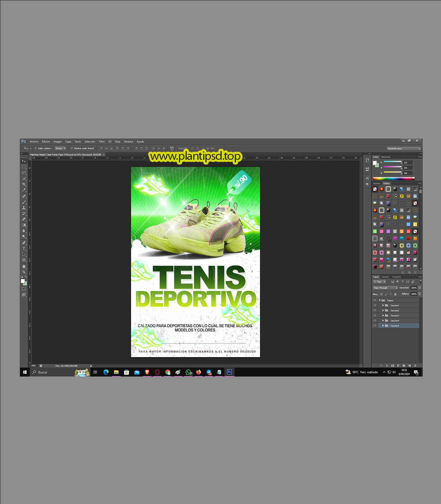
Task: Open the Opacidad dropdown arrow
Action: point(419,288)
